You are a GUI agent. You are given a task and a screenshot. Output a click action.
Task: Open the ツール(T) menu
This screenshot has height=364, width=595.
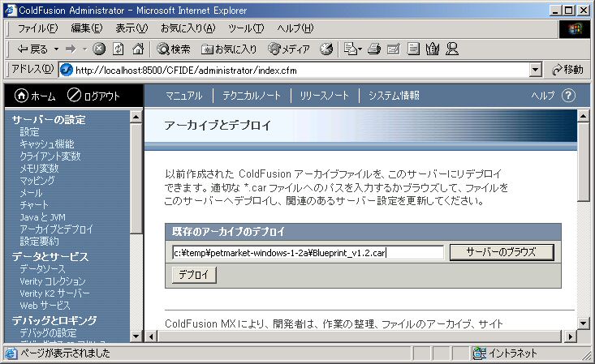(246, 28)
